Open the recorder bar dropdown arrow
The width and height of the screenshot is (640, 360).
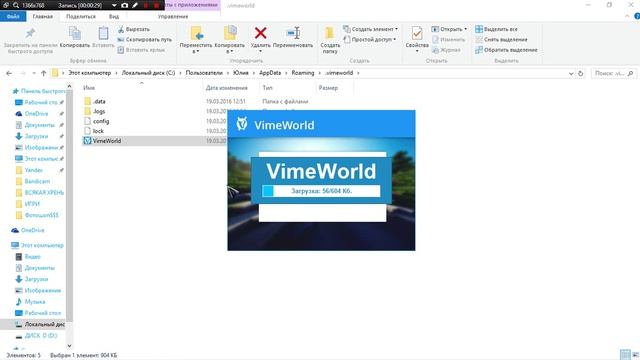[x=114, y=5]
